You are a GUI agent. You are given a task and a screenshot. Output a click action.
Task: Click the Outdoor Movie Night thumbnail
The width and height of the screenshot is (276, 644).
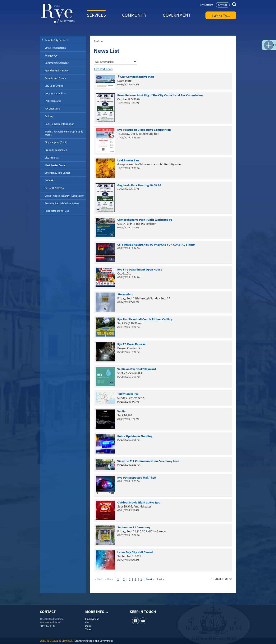105,510
